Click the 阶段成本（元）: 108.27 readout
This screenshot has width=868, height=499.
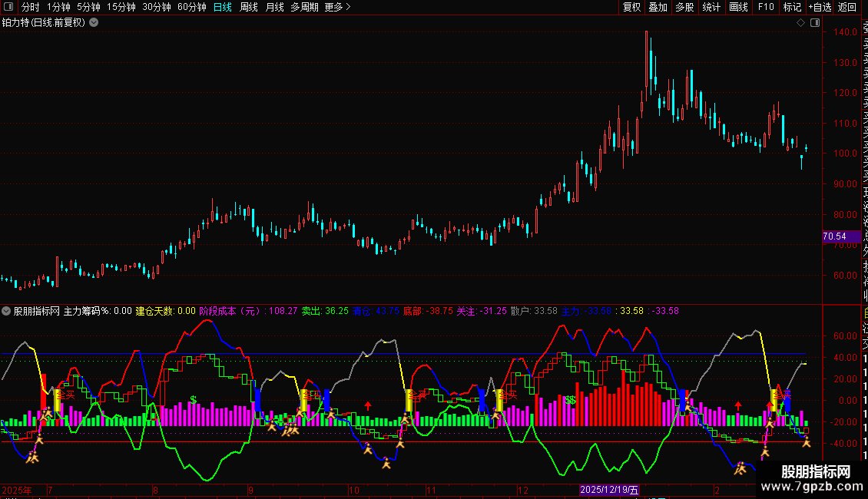pyautogui.click(x=249, y=311)
